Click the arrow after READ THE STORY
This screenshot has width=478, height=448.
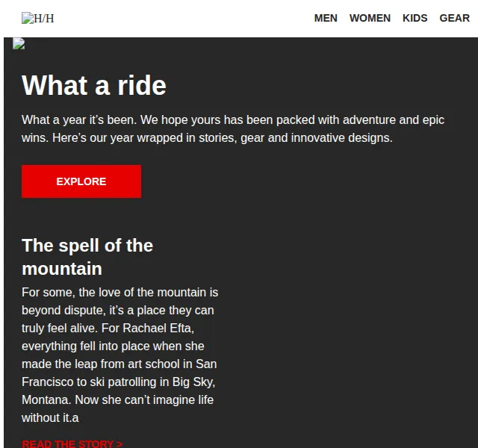[119, 444]
